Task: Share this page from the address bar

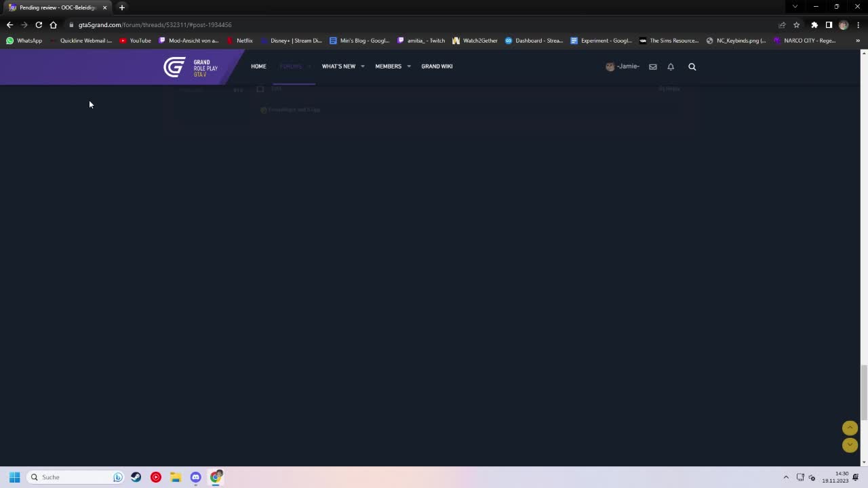Action: (782, 25)
